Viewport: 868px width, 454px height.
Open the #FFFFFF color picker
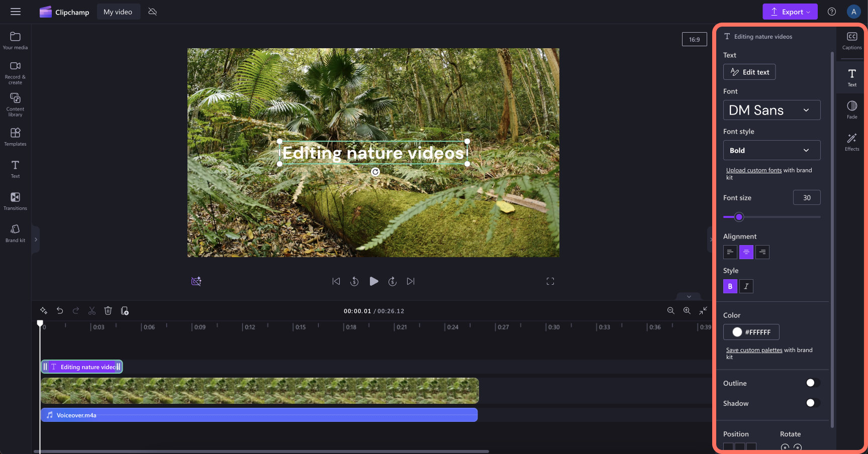751,332
